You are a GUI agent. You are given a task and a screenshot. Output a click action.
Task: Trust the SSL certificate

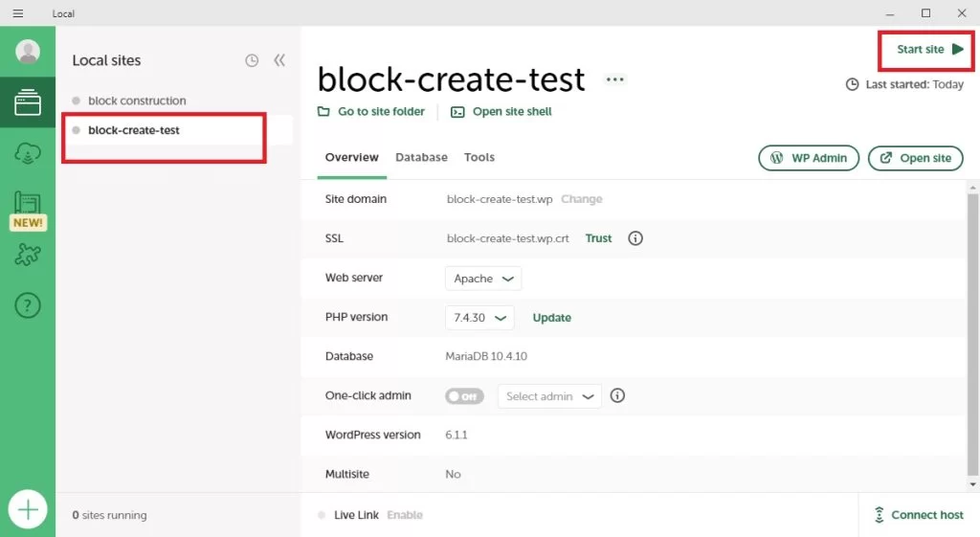click(x=598, y=238)
